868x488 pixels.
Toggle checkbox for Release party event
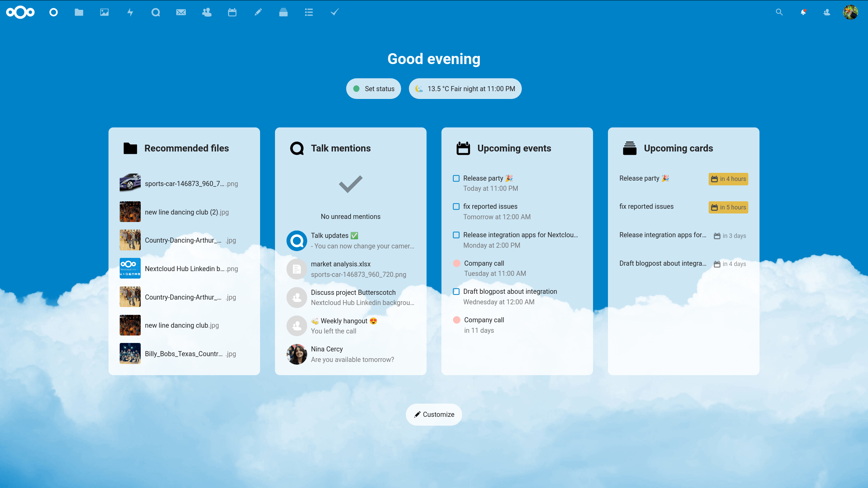point(456,178)
